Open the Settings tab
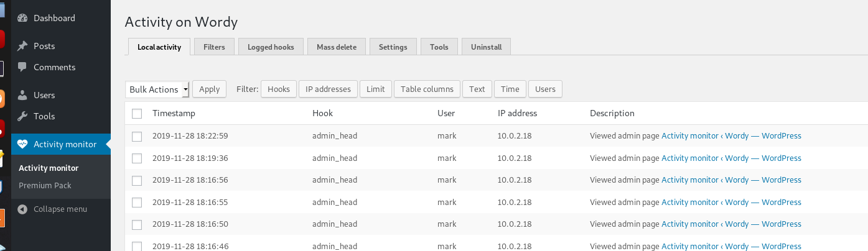 (393, 47)
